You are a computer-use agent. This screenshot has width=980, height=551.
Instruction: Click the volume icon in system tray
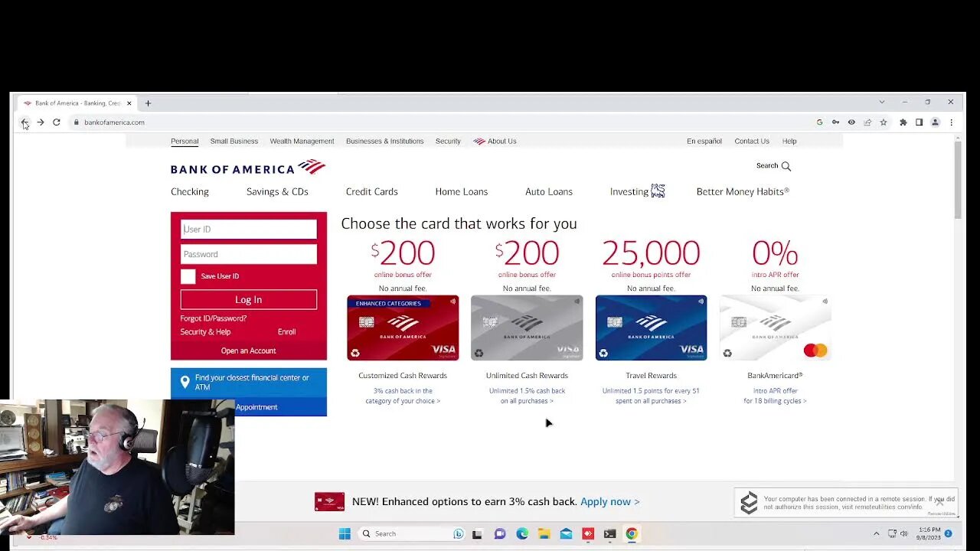[x=903, y=533]
